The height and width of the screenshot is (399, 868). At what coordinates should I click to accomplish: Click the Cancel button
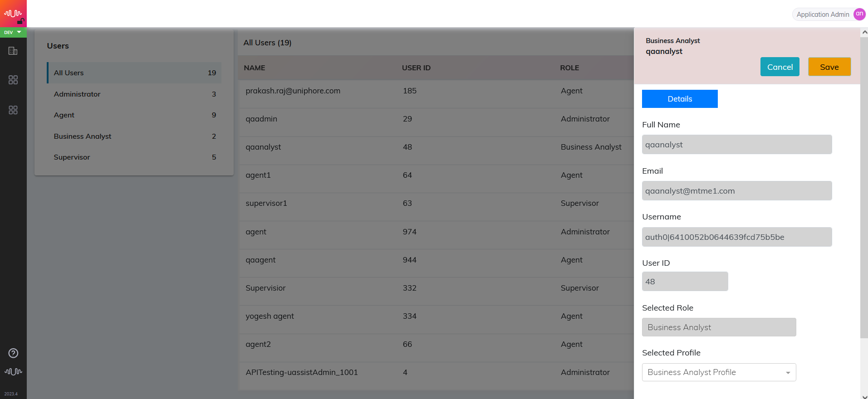780,67
